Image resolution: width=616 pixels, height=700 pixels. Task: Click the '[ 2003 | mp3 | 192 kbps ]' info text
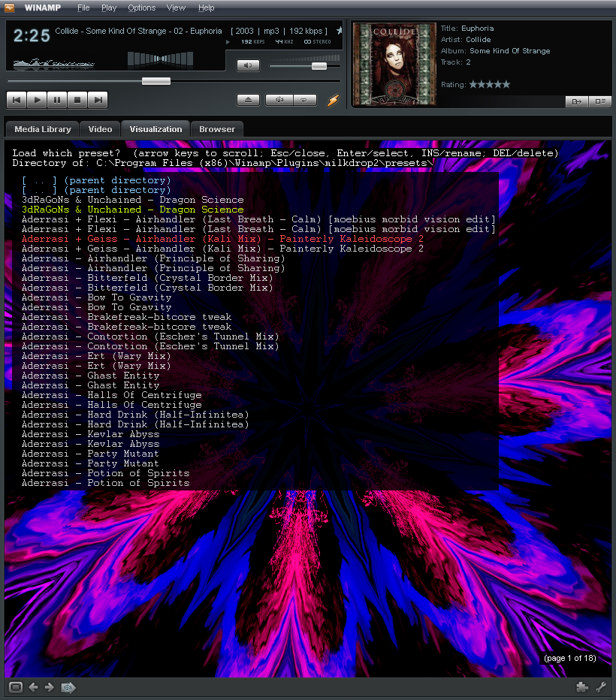[279, 31]
